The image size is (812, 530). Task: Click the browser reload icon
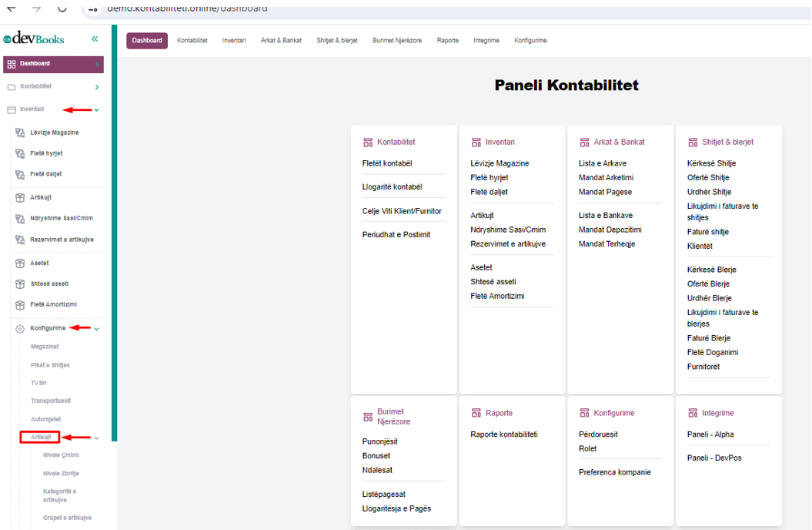tap(62, 8)
